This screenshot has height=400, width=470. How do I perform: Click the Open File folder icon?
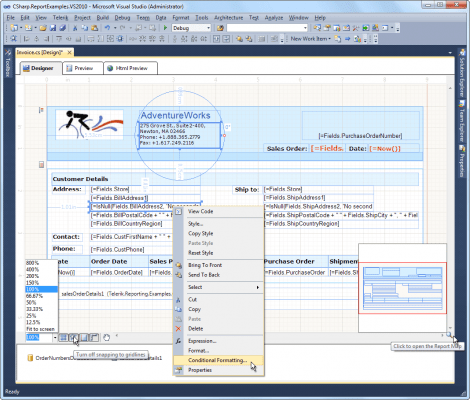point(43,28)
